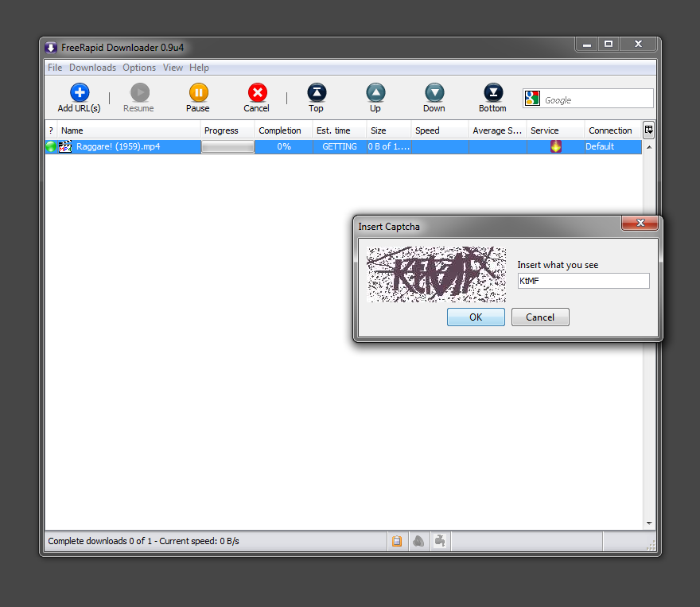Sort by the Service column header
This screenshot has height=607, width=700.
click(556, 130)
